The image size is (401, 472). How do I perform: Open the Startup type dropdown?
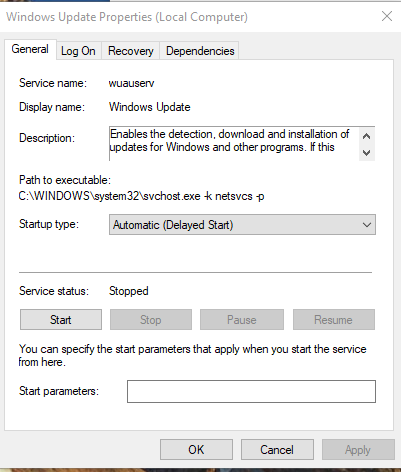(242, 225)
